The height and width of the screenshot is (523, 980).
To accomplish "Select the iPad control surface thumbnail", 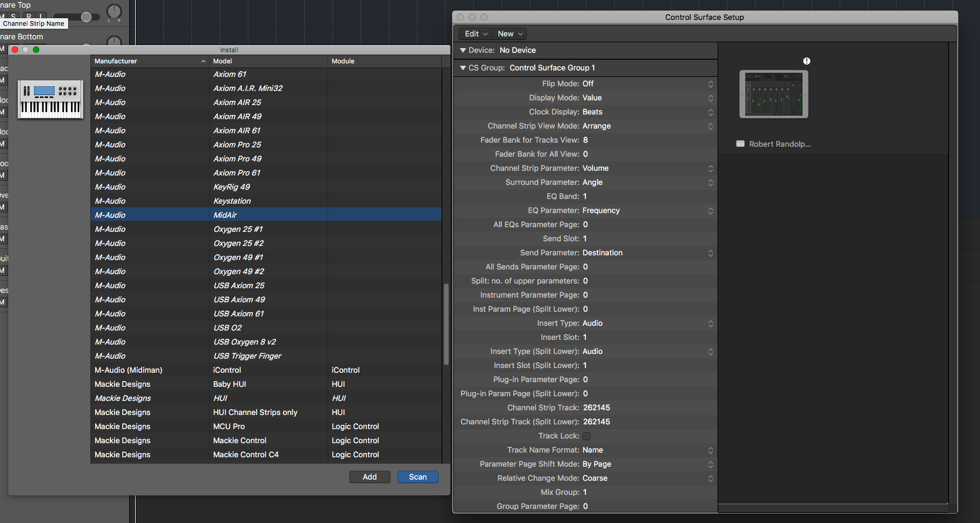I will [x=773, y=94].
